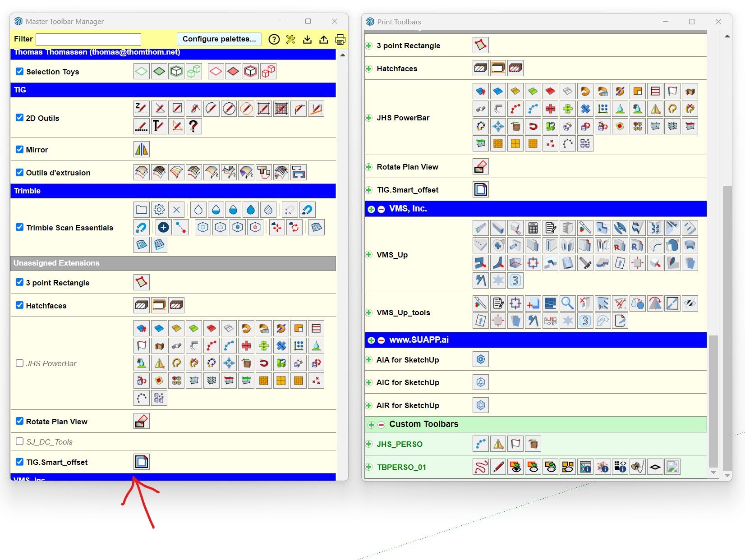Select the Trimble group header
745x560 pixels.
pyautogui.click(x=173, y=191)
